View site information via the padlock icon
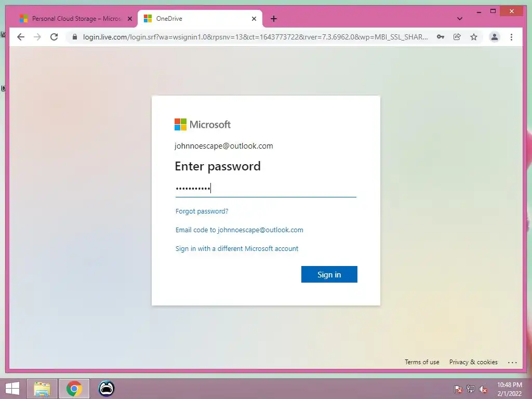 75,37
